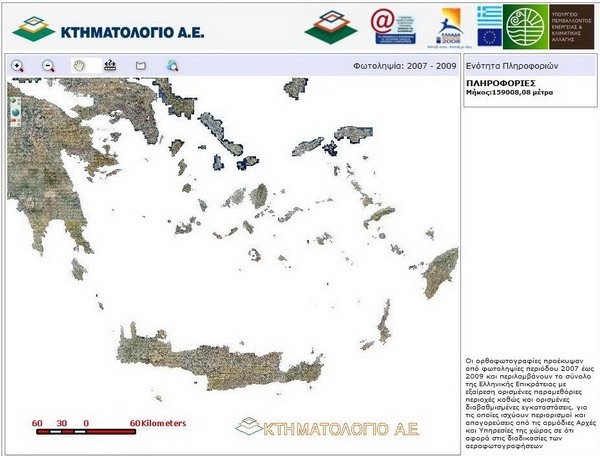Click the globe search tool icon
Screen dimensions: 600x456
coord(172,66)
